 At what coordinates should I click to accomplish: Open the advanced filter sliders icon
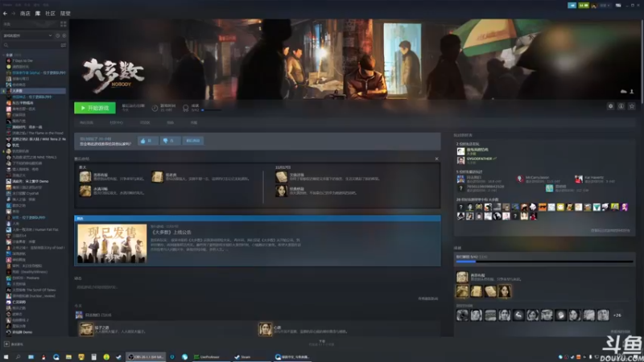pyautogui.click(x=64, y=45)
